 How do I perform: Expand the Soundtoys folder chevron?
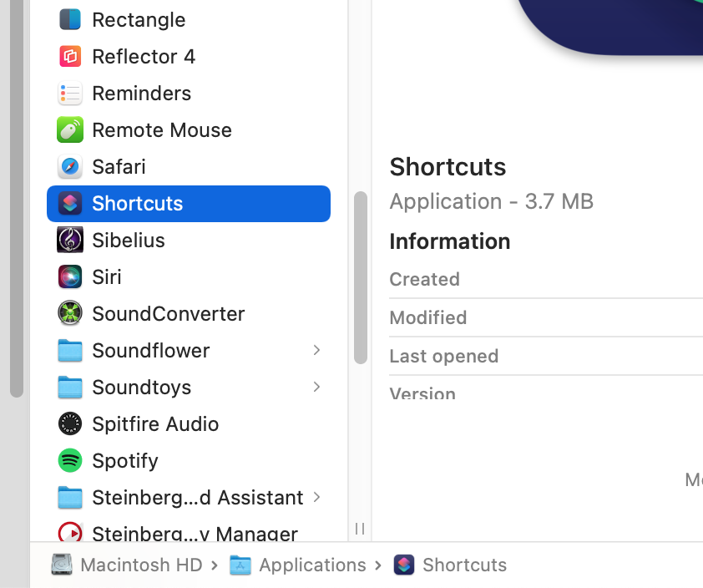coord(316,387)
